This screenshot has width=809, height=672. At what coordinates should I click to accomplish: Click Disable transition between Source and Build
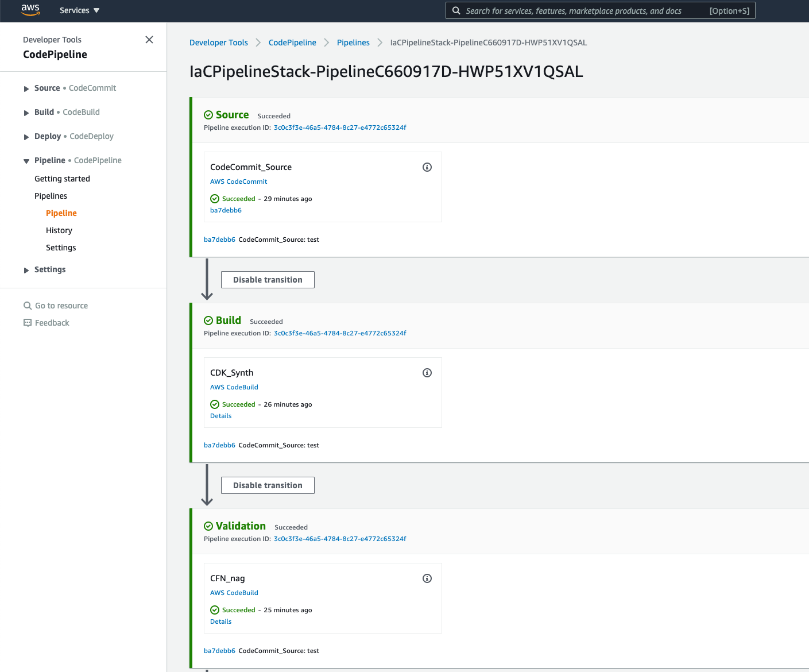click(x=268, y=280)
